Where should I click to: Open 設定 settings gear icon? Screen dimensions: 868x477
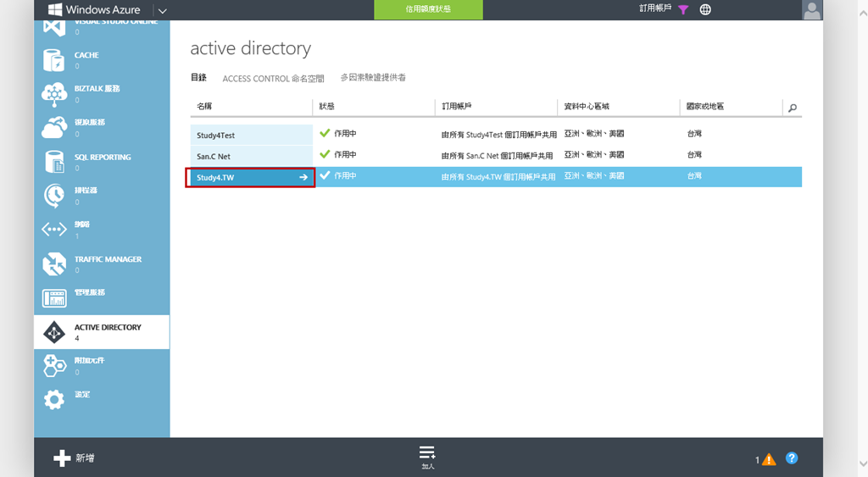tap(54, 400)
